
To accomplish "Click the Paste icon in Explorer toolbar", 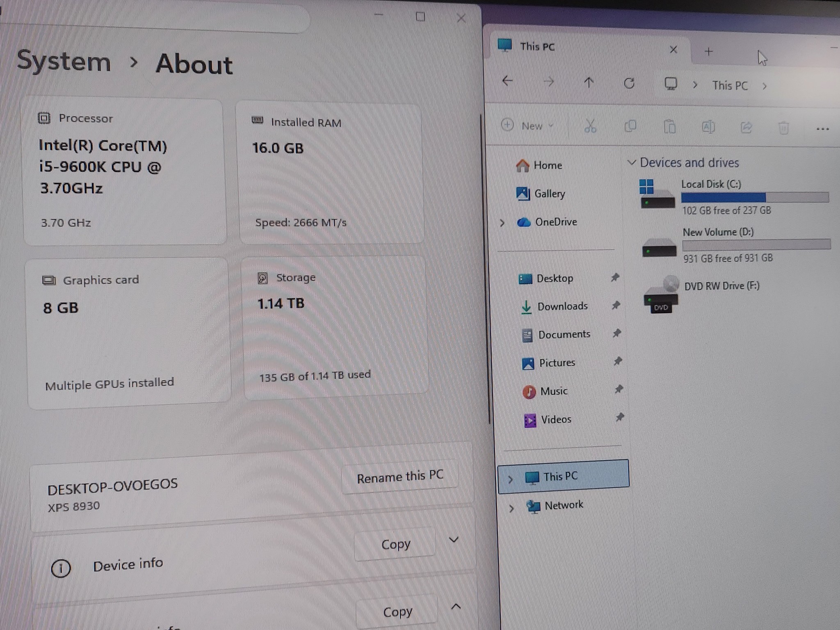I will tap(669, 127).
